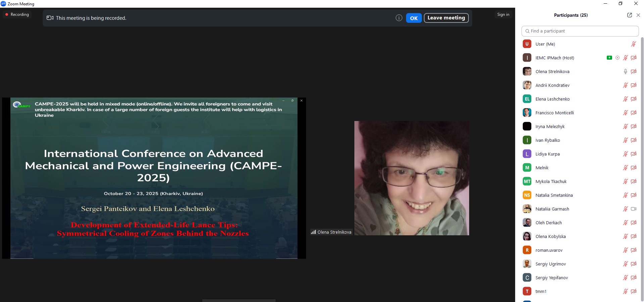644x302 pixels.
Task: Click Nataliia Garmash's camera icon
Action: pyautogui.click(x=634, y=209)
